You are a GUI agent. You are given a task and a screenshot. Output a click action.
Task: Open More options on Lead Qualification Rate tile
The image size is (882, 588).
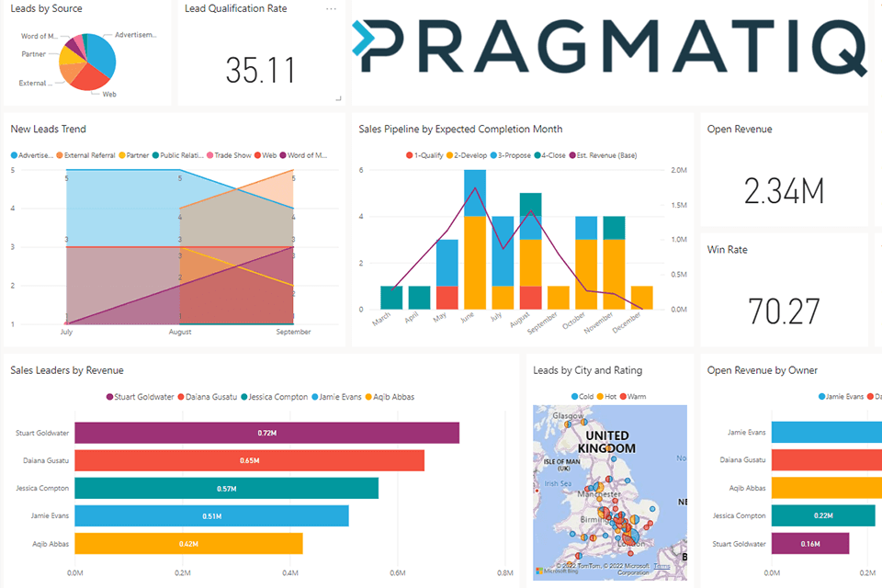(332, 8)
